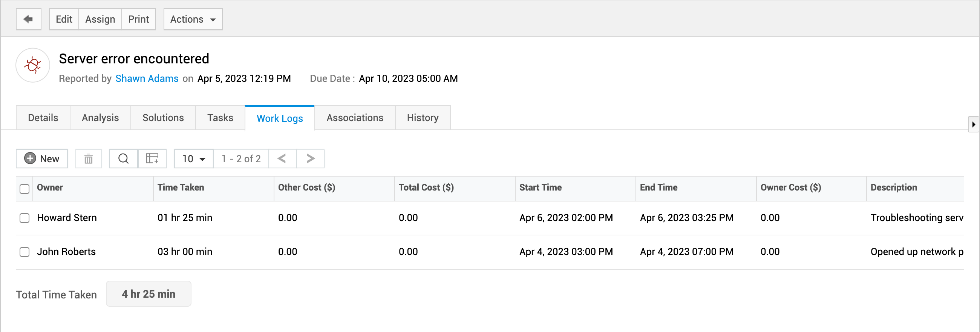Select the John Roberts work log checkbox
Image resolution: width=980 pixels, height=332 pixels.
(x=24, y=252)
